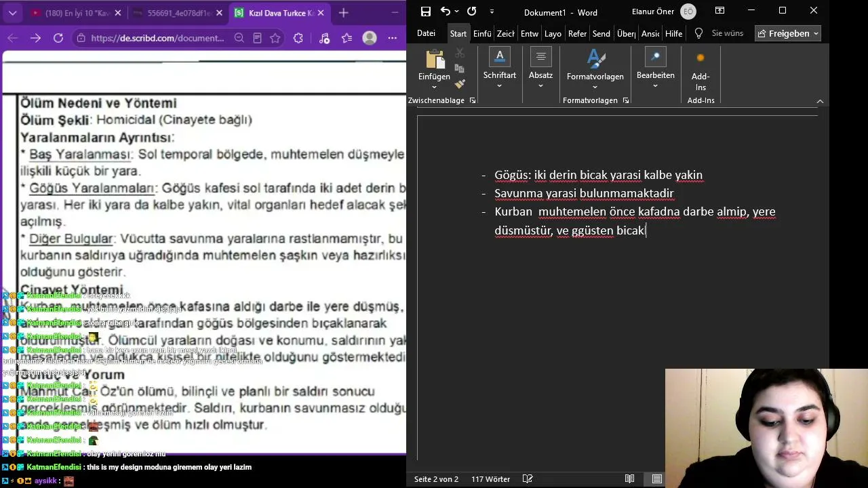This screenshot has width=868, height=488.
Task: Go back in the browser
Action: click(12, 38)
